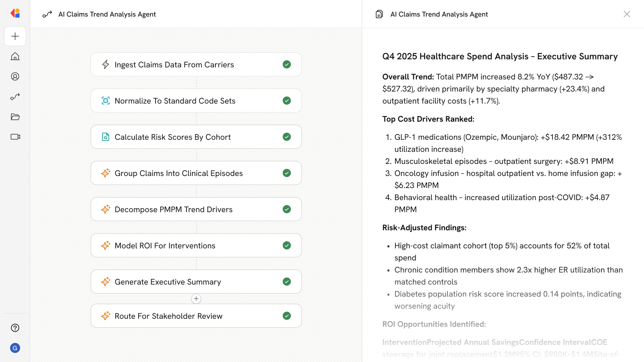This screenshot has height=362, width=644.
Task: Click green check on Ingest Claims Data
Action: tap(286, 64)
